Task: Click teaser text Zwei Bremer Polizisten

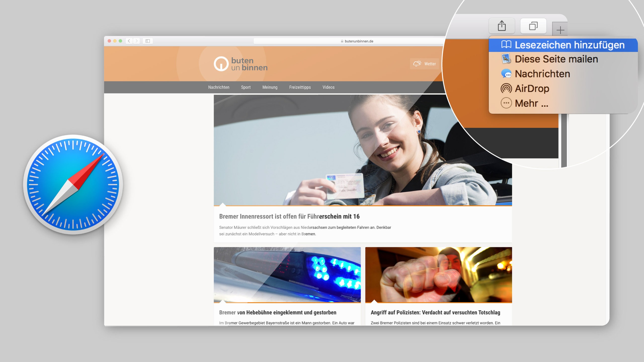Action: coord(435,323)
